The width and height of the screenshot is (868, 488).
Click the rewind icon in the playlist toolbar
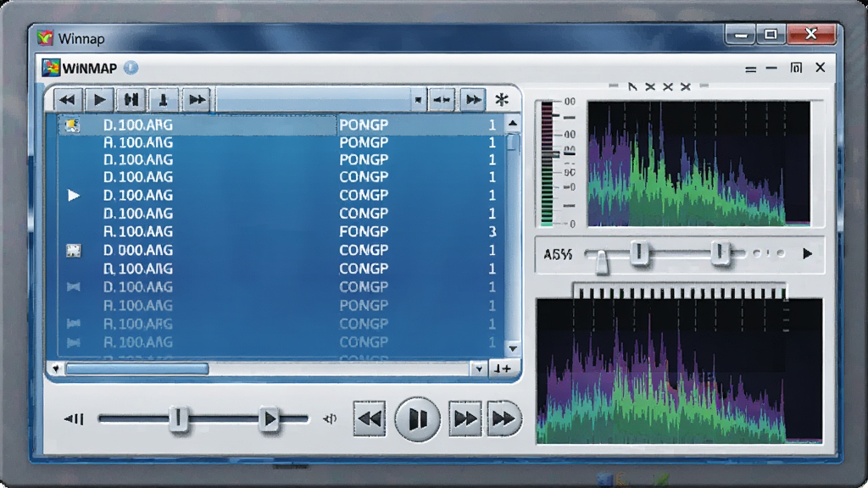click(68, 100)
